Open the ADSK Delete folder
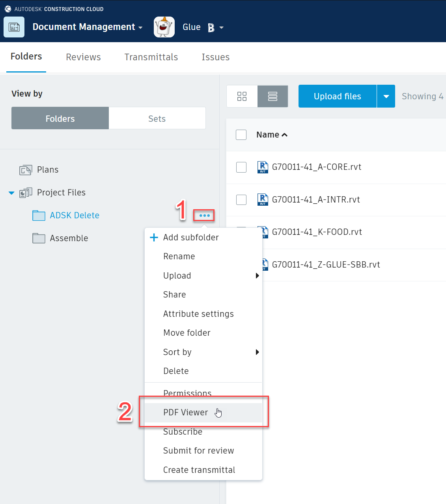Screen dimensions: 446x504 (x=75, y=216)
